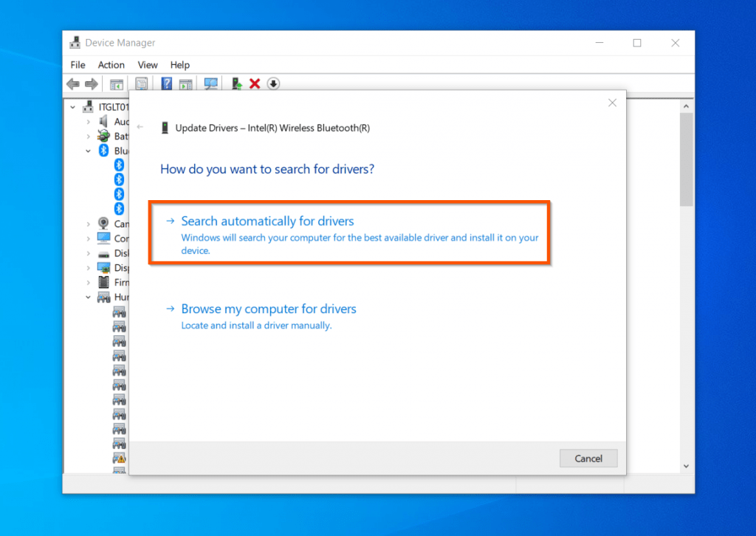Cancel the Update Drivers wizard

(588, 458)
